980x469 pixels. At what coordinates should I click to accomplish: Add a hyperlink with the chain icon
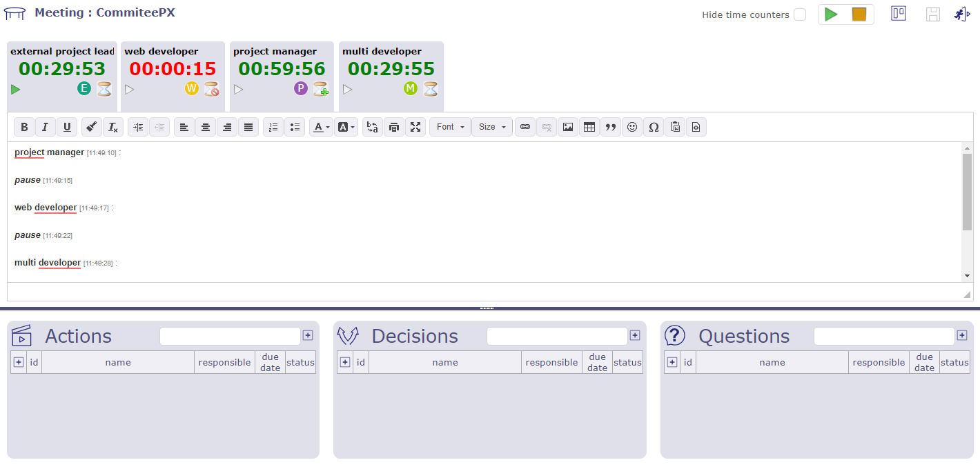tap(525, 127)
